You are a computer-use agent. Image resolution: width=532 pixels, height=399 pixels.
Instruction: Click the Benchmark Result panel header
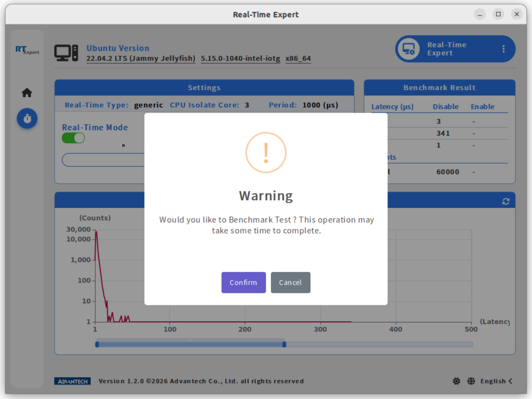pos(439,87)
